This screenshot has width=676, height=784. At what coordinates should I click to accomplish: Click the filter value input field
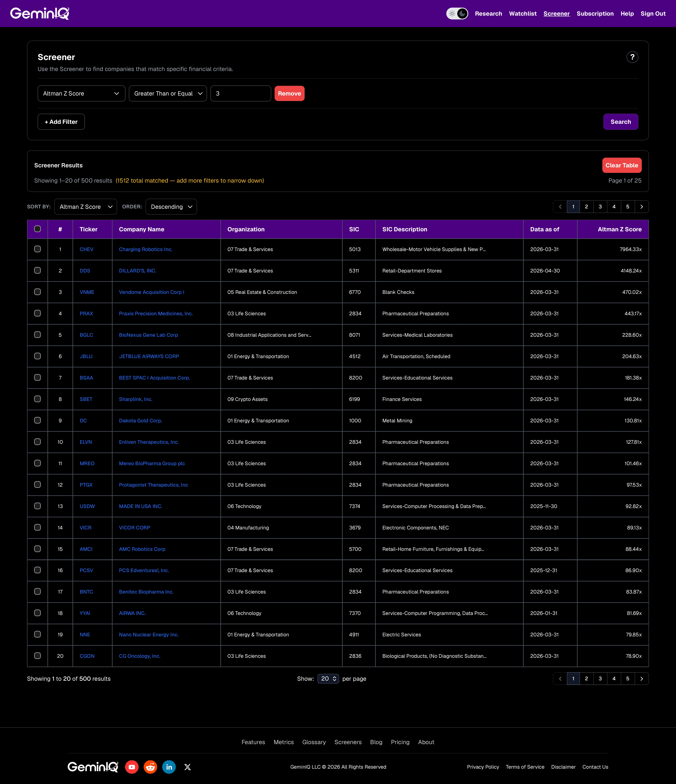point(241,93)
